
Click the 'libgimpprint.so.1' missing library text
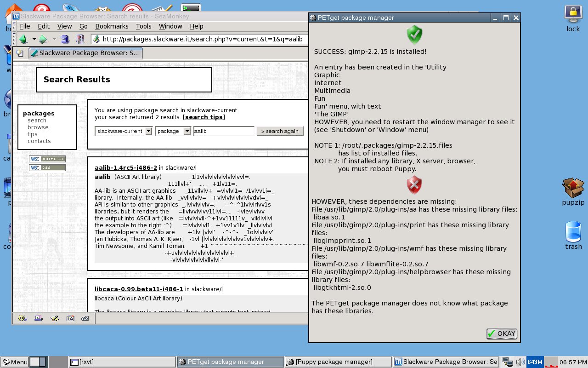(x=342, y=241)
